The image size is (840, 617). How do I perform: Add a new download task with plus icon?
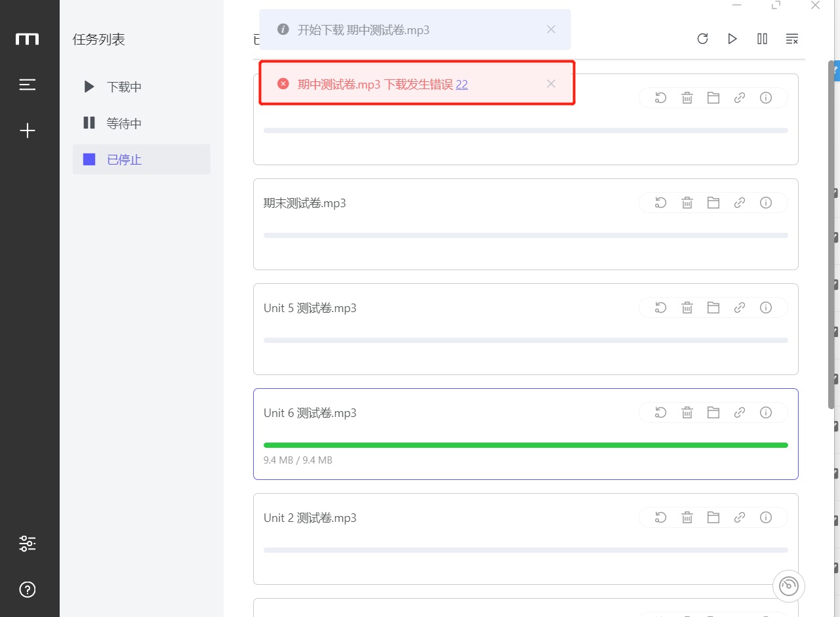pos(28,131)
